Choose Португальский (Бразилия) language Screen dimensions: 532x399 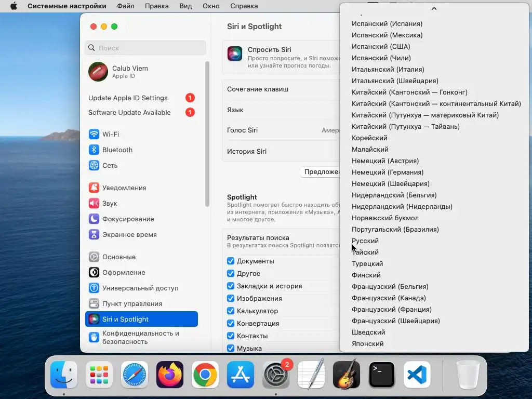(x=434, y=229)
